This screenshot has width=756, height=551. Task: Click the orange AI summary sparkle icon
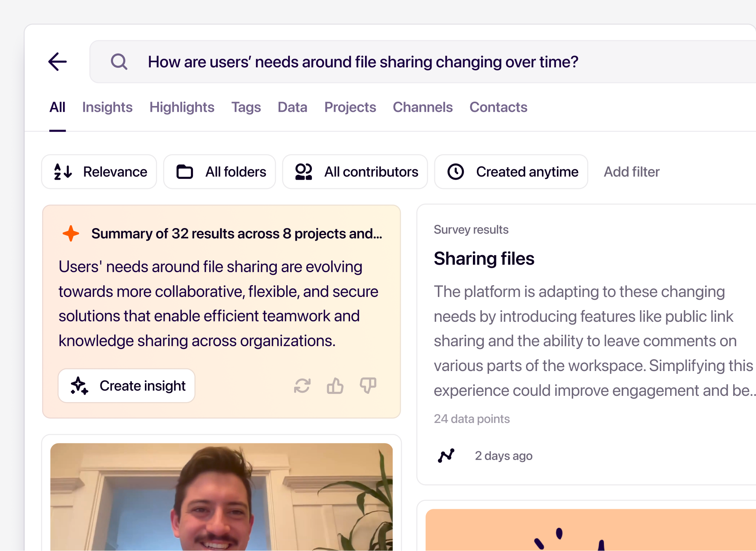tap(70, 233)
